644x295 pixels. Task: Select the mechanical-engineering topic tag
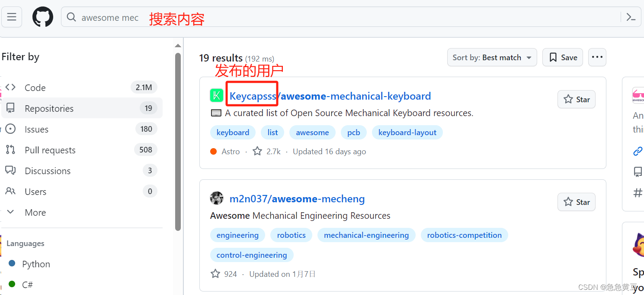[x=366, y=235]
